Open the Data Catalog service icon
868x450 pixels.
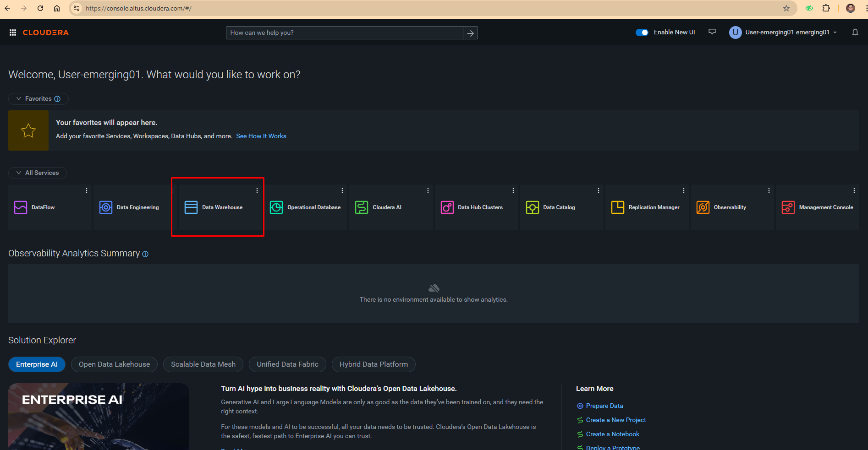click(x=533, y=207)
